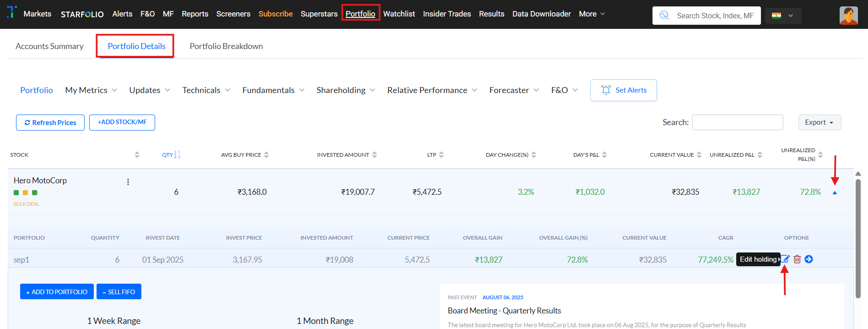Sort by Invested Amount arrows
Viewport: 868px width, 329px height.
(x=374, y=155)
